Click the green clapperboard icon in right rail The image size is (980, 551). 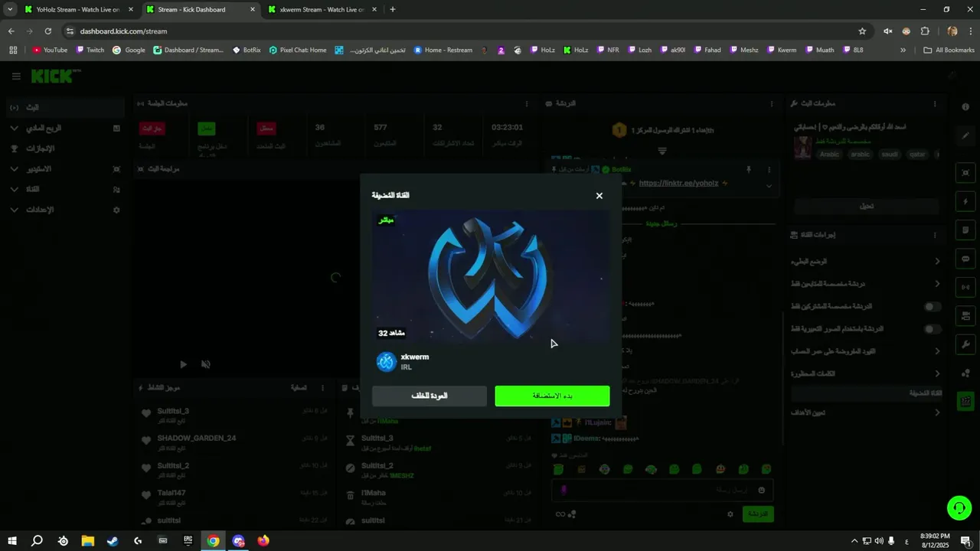pos(965,401)
